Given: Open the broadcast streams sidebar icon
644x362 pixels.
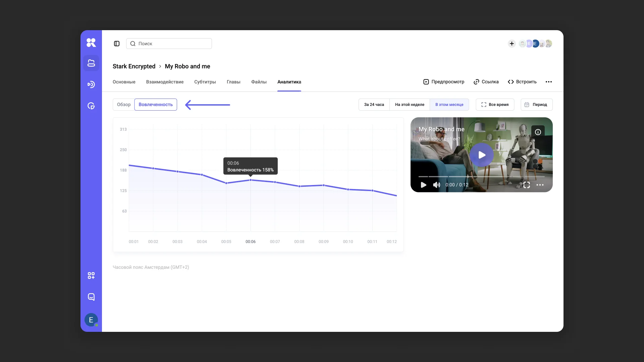Looking at the screenshot, I should click(x=91, y=84).
